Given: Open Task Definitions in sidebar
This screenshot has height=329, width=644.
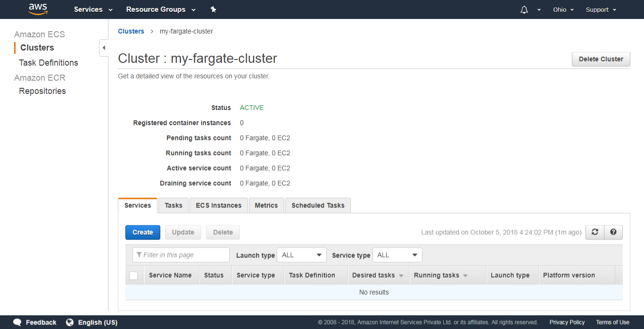Looking at the screenshot, I should (49, 63).
